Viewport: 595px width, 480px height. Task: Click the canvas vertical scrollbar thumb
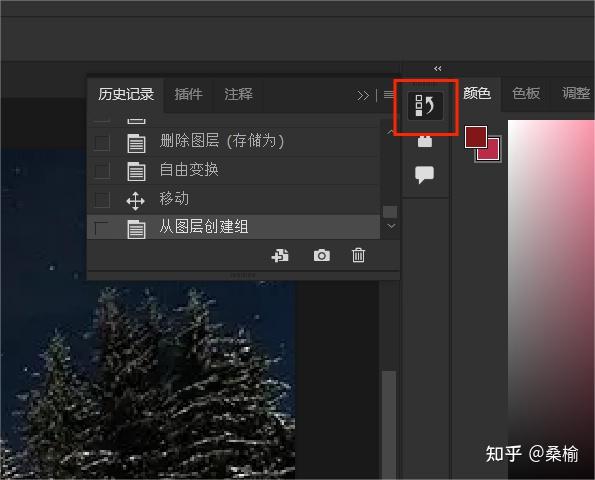click(389, 424)
